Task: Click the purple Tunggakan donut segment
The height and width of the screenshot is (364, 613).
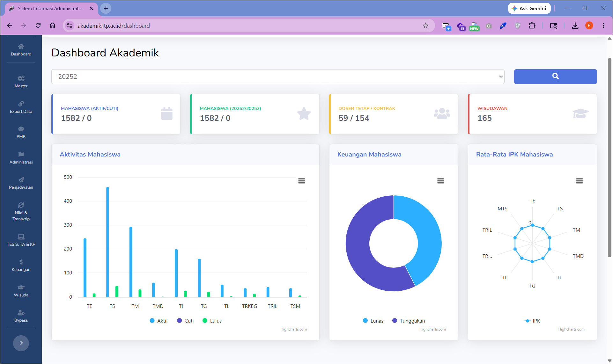Action: (x=359, y=255)
